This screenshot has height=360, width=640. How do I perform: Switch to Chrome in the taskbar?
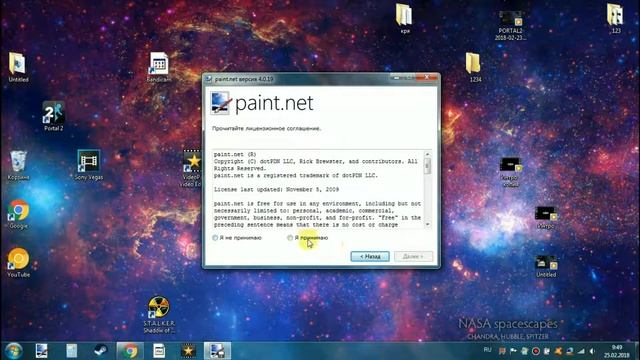pyautogui.click(x=130, y=351)
